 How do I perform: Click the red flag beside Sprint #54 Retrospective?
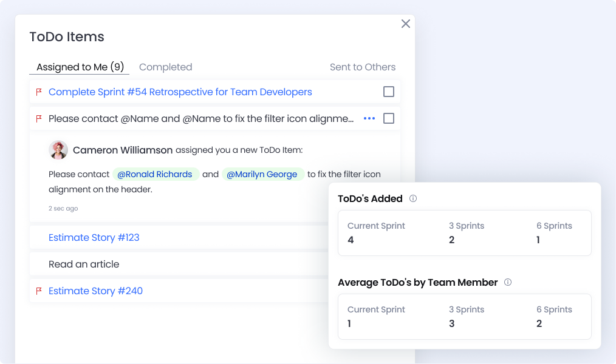point(39,92)
